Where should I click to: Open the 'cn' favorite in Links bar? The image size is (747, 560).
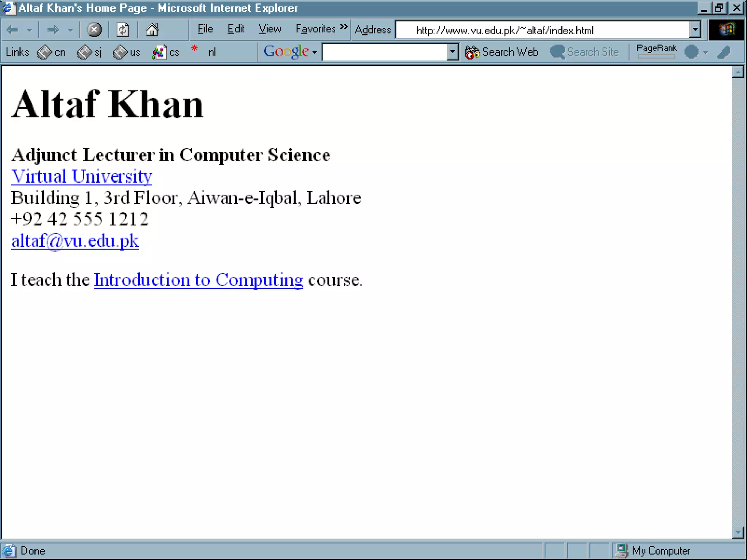(52, 52)
